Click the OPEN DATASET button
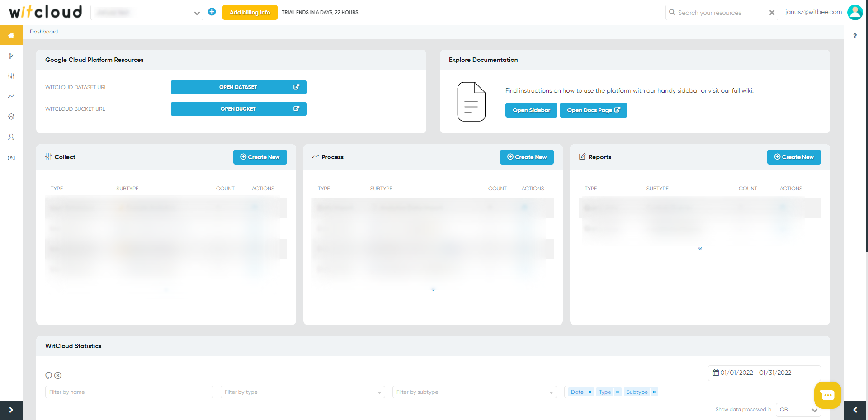Screen dimensions: 868x420 238,87
